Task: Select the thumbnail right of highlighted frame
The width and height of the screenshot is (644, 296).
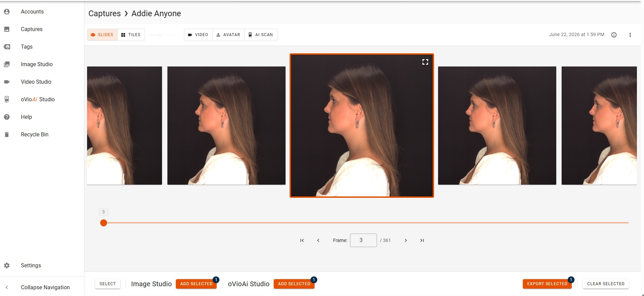Action: pos(497,126)
